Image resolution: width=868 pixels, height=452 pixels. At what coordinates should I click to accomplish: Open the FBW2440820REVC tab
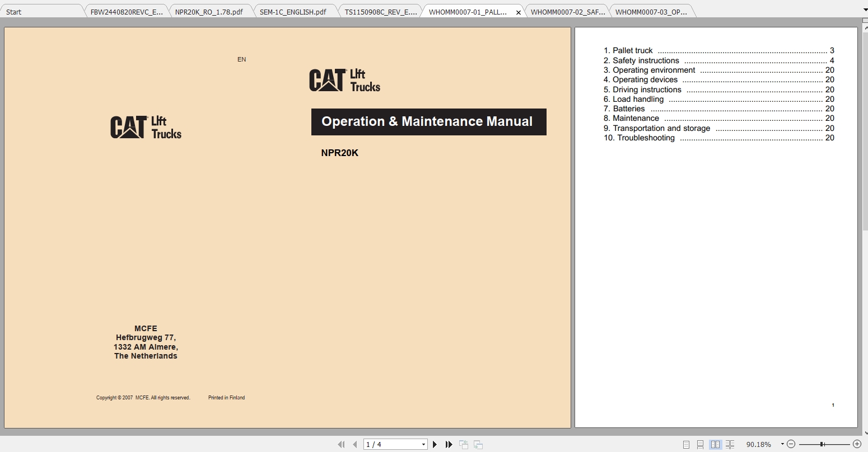(127, 12)
